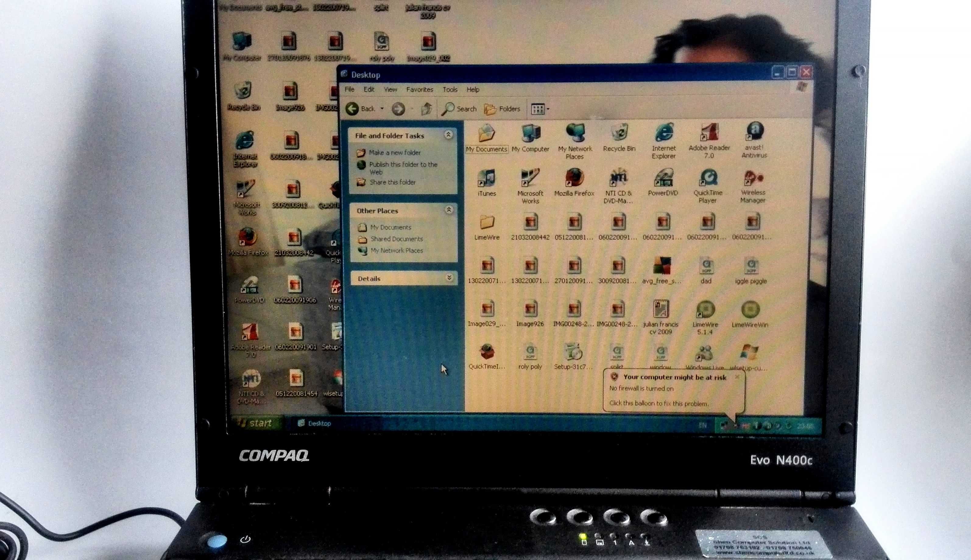The image size is (971, 560).
Task: Select roly poly file in Desktop window
Action: 530,357
